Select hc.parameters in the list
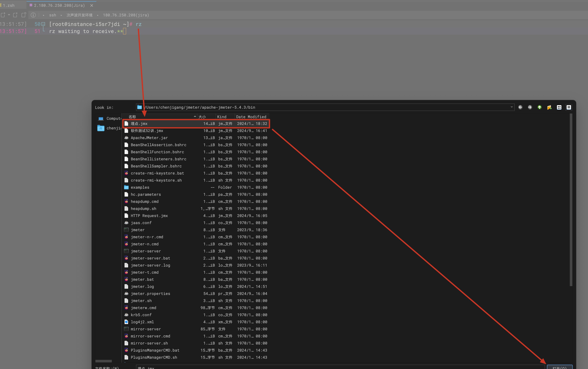Image resolution: width=588 pixels, height=369 pixels. (x=196, y=194)
